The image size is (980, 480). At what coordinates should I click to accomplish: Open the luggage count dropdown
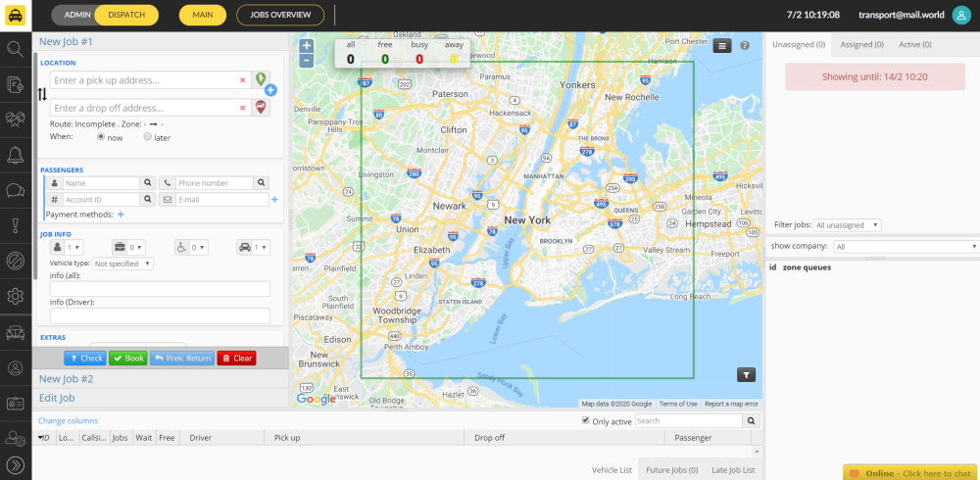tap(136, 248)
